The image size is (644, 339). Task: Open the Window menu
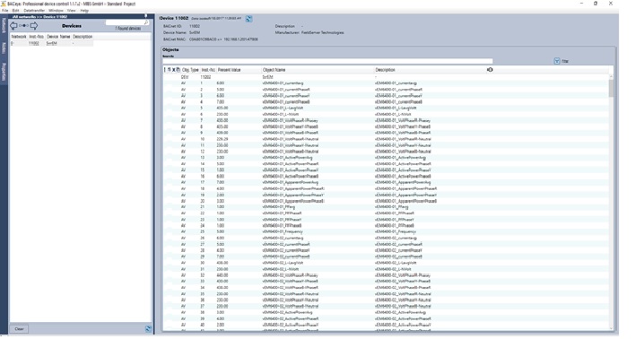point(56,10)
